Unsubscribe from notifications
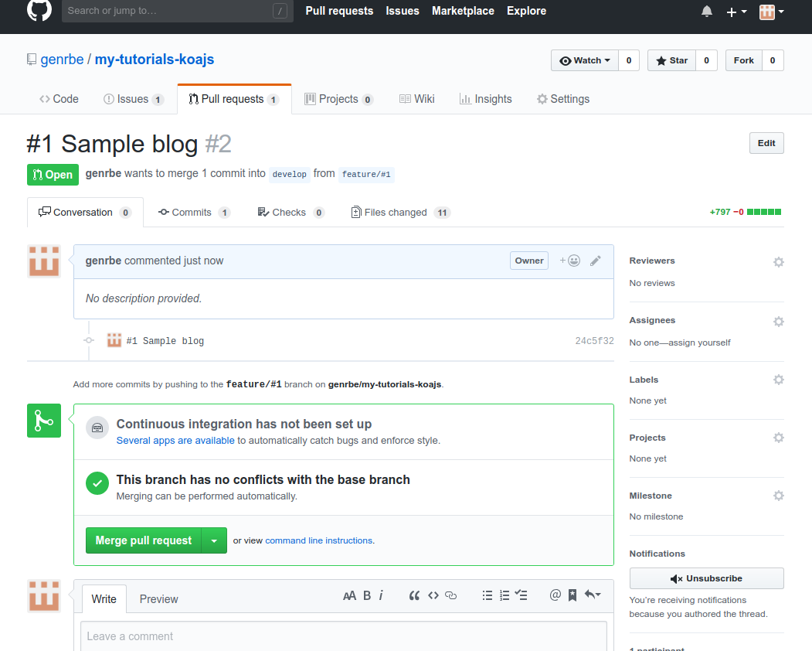Viewport: 812px width, 651px height. pos(706,578)
